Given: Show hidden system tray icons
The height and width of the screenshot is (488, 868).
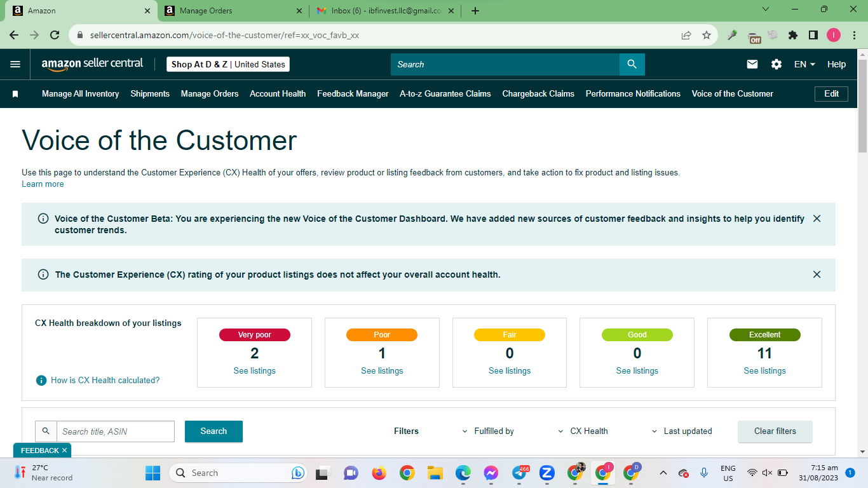Looking at the screenshot, I should point(663,473).
